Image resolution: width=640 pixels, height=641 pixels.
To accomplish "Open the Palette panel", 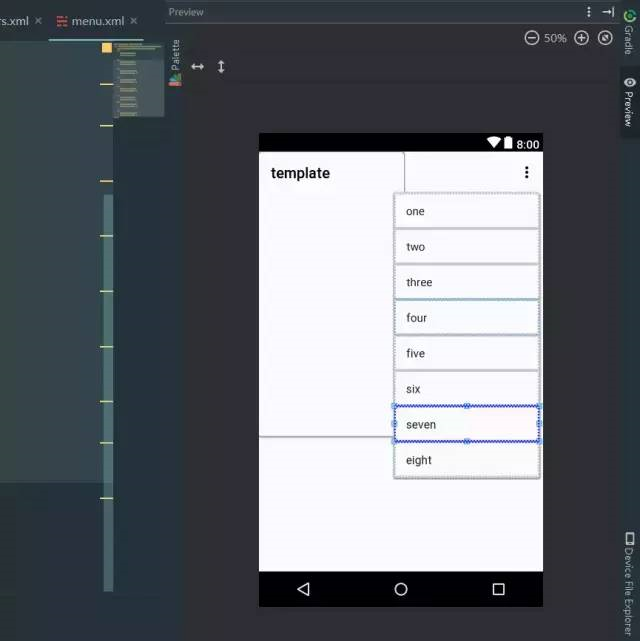I will (175, 62).
